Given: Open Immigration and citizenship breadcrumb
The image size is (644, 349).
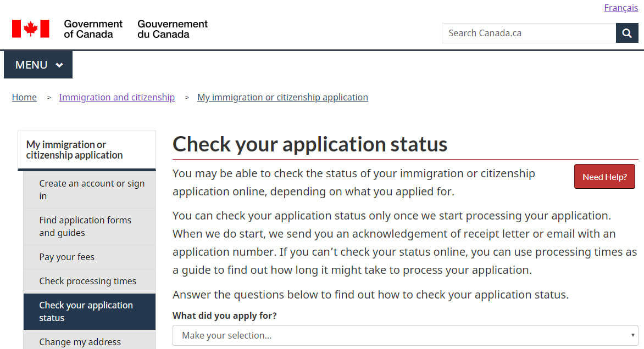Looking at the screenshot, I should (117, 97).
